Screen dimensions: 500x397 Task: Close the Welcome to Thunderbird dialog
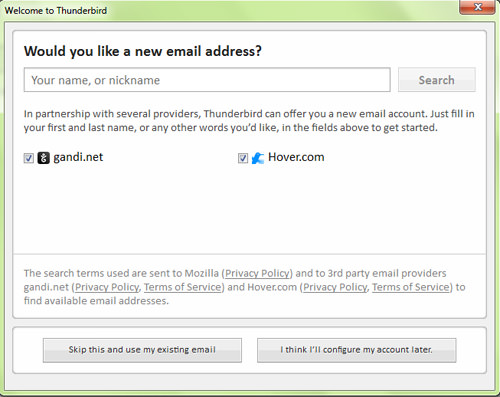[477, 7]
